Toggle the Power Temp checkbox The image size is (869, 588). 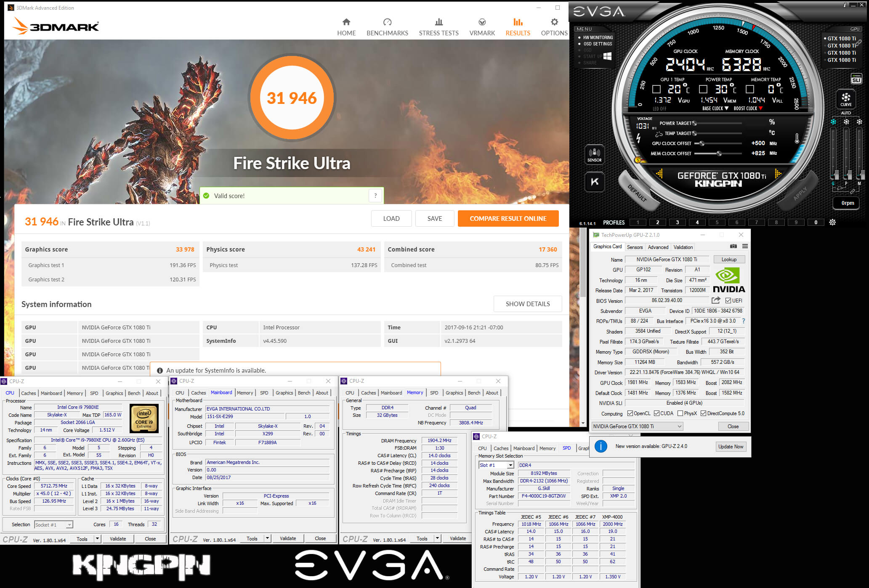(703, 89)
